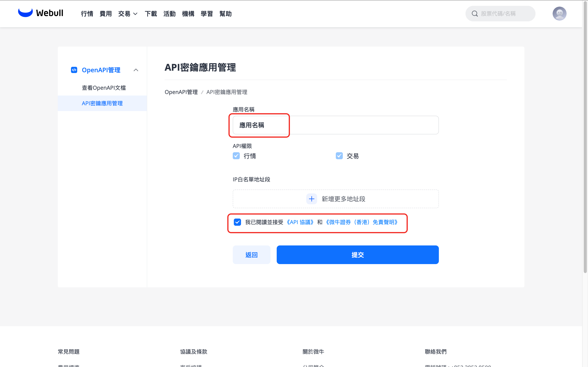
Task: Select 查看OpenAPI文檔 in sidebar
Action: point(104,88)
